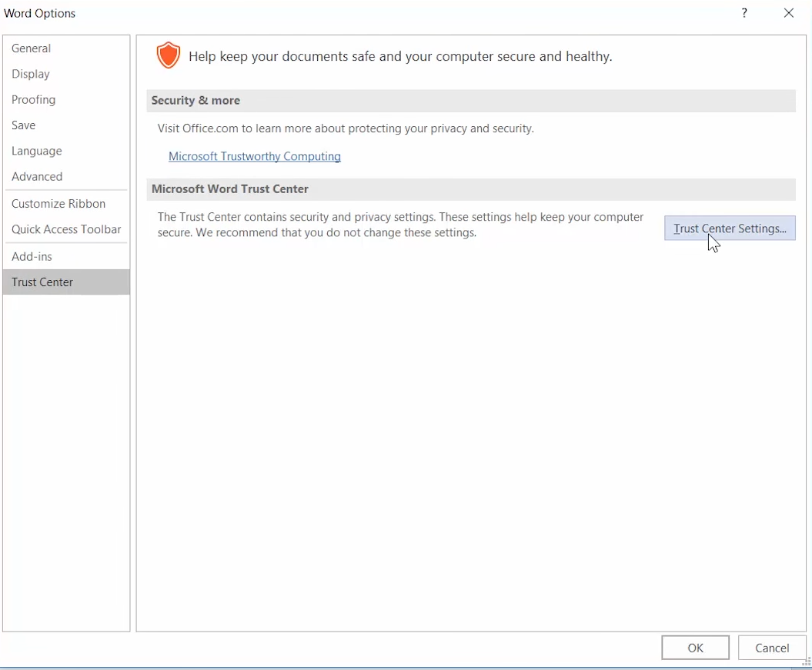
Task: Close the Word Options dialog
Action: click(x=789, y=13)
